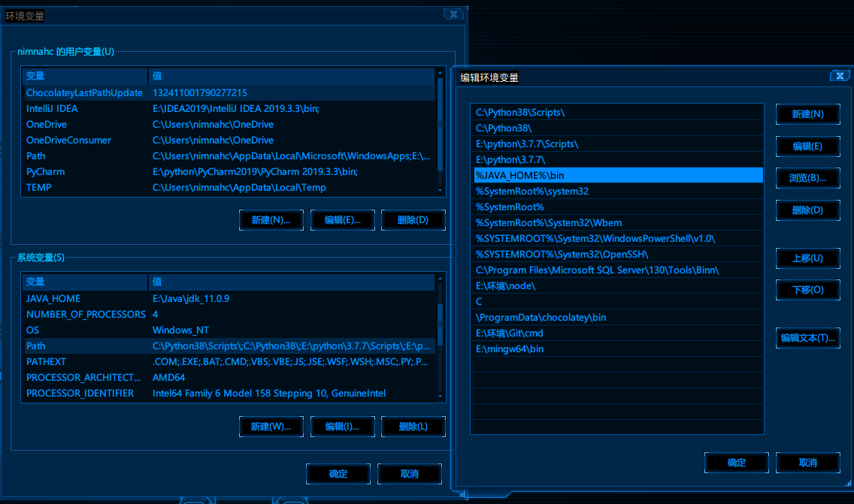Cancel the edit dialog with 取消

(x=807, y=463)
